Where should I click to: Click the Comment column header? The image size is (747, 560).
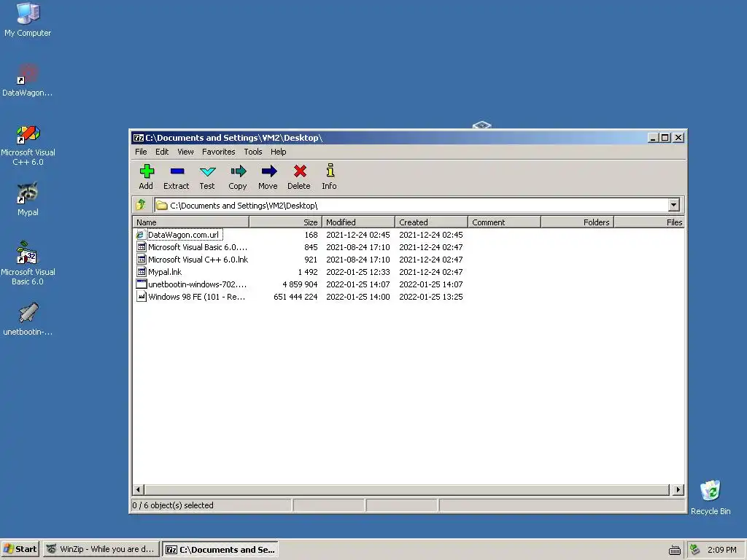pyautogui.click(x=505, y=222)
